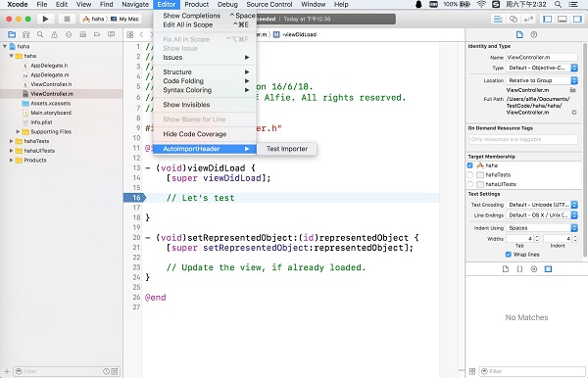Viewport: 588px width, 378px height.
Task: Show the File inspector
Action: click(x=519, y=34)
